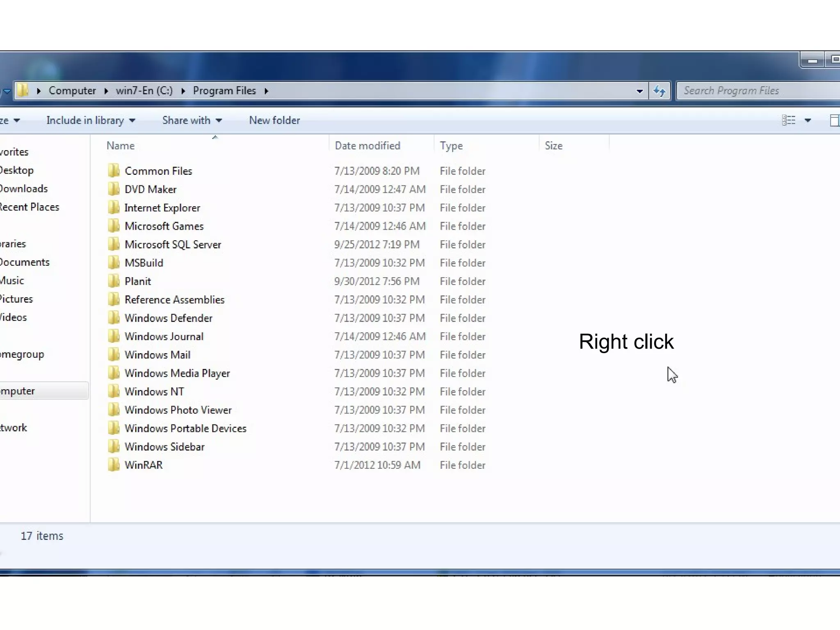Sort by Type column header
This screenshot has height=630, width=840.
click(x=451, y=146)
